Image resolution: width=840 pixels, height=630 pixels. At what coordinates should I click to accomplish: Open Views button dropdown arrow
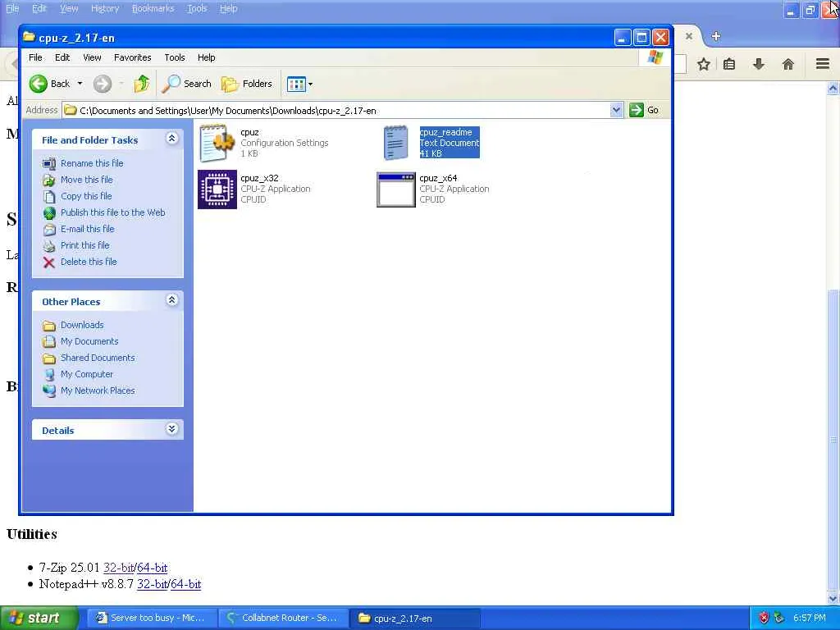pos(310,84)
